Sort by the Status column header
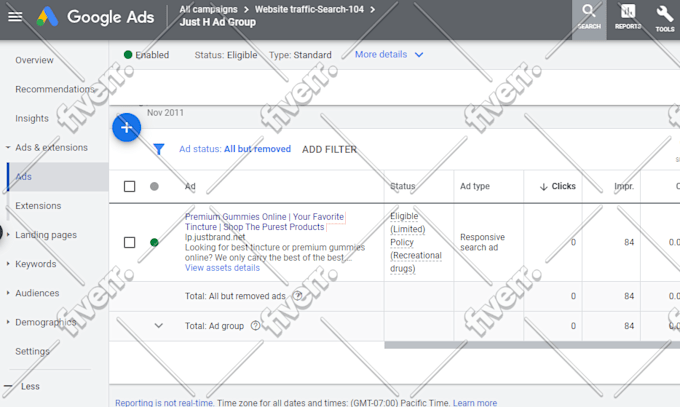Image resolution: width=680 pixels, height=407 pixels. coord(402,186)
